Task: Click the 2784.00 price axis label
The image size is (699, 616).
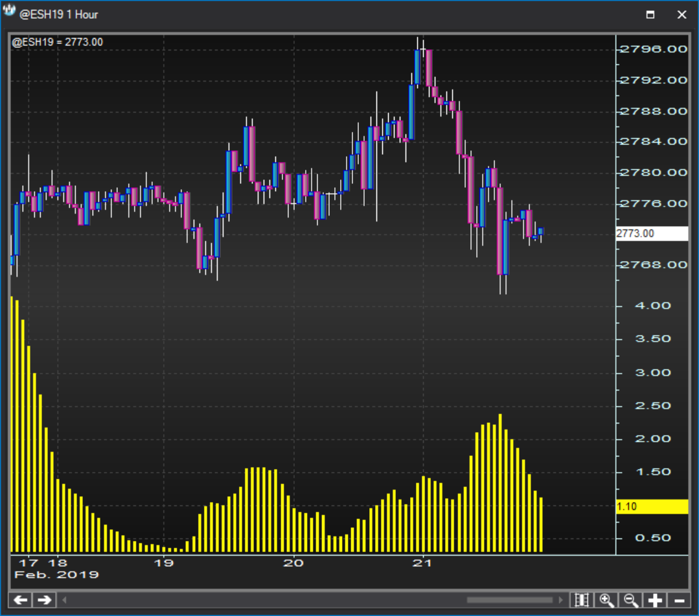Action: (654, 142)
